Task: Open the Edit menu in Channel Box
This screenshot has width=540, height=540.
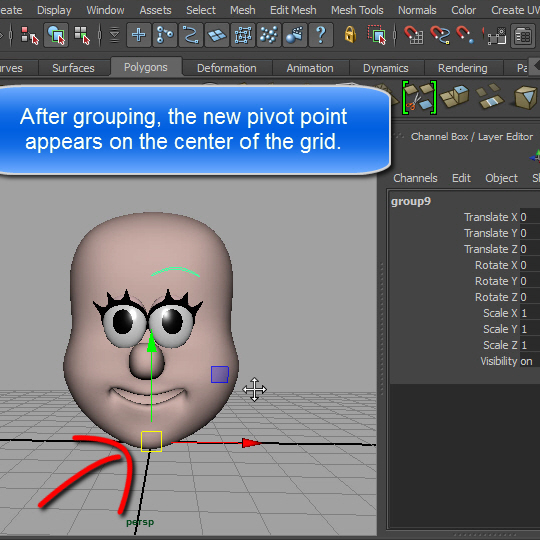Action: click(461, 178)
